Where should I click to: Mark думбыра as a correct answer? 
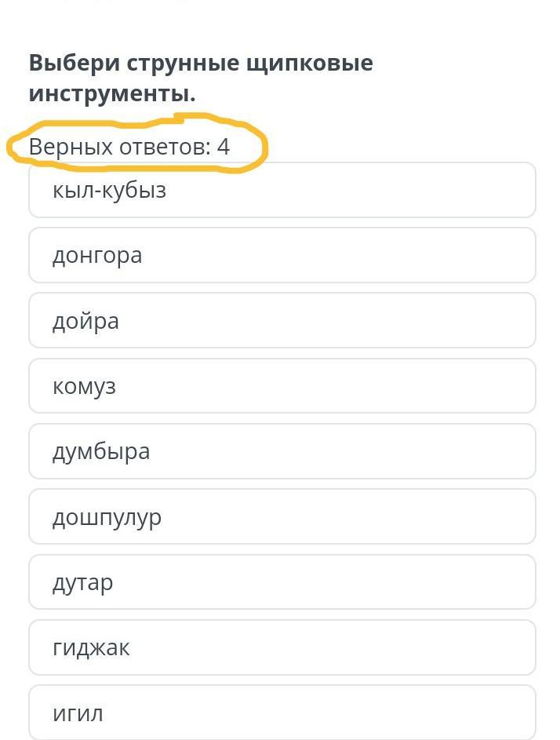click(282, 452)
